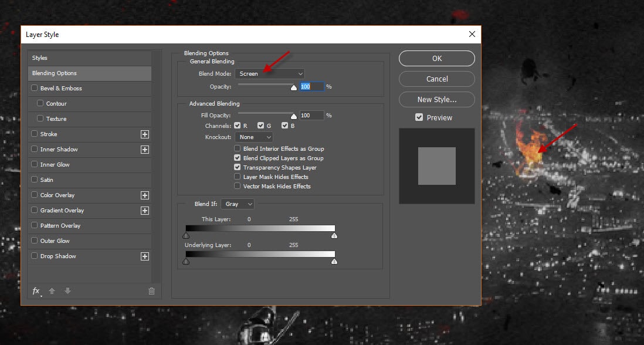Add another Inner Shadow effect via plus icon
Screen dimensions: 644x345
pos(145,150)
